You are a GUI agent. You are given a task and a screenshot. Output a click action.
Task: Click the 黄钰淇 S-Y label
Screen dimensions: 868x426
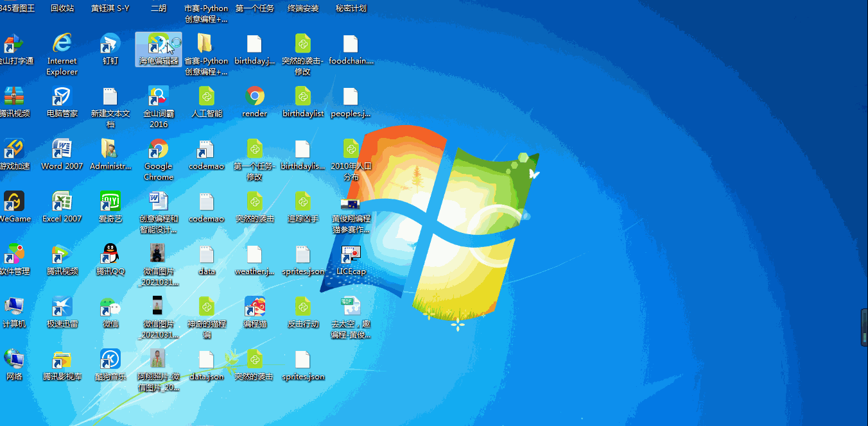coord(110,8)
